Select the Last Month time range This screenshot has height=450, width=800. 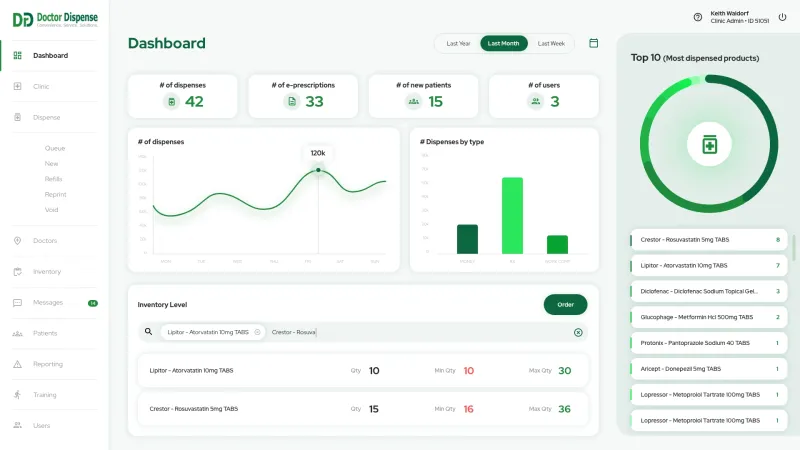503,43
